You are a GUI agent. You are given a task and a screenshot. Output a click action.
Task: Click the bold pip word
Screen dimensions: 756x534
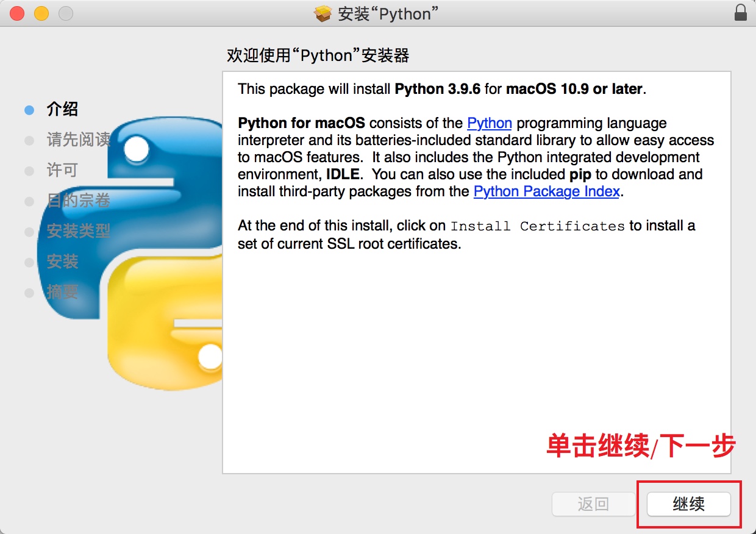[x=580, y=174]
